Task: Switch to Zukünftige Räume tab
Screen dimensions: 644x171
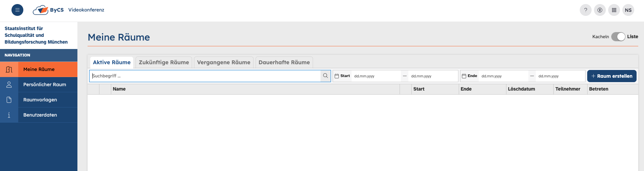Action: (164, 63)
